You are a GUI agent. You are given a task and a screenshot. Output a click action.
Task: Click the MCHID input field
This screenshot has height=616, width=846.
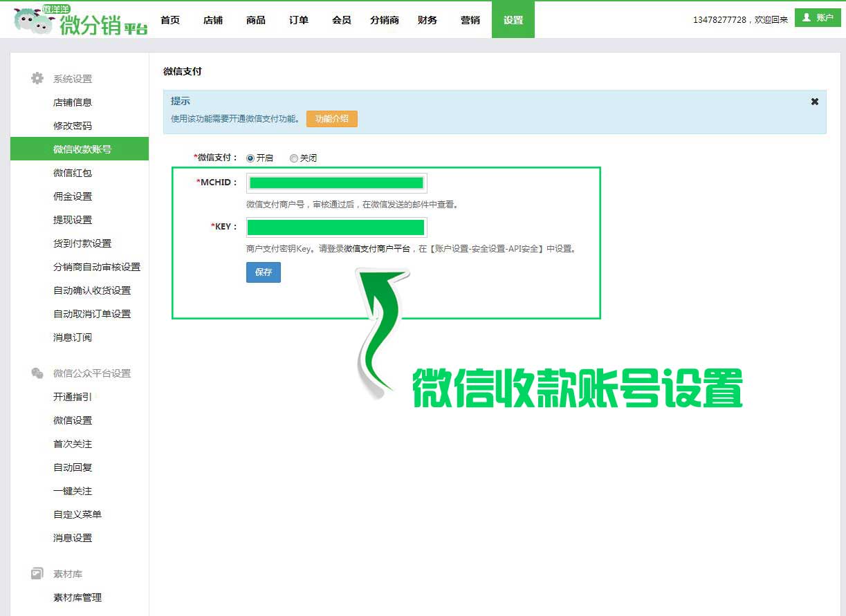coord(336,183)
